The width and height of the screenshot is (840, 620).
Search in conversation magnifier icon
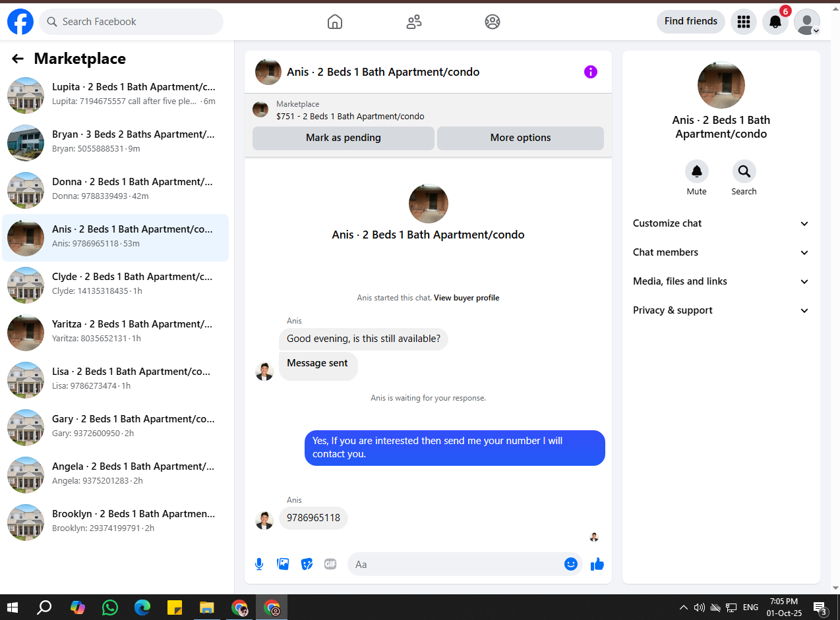[744, 172]
